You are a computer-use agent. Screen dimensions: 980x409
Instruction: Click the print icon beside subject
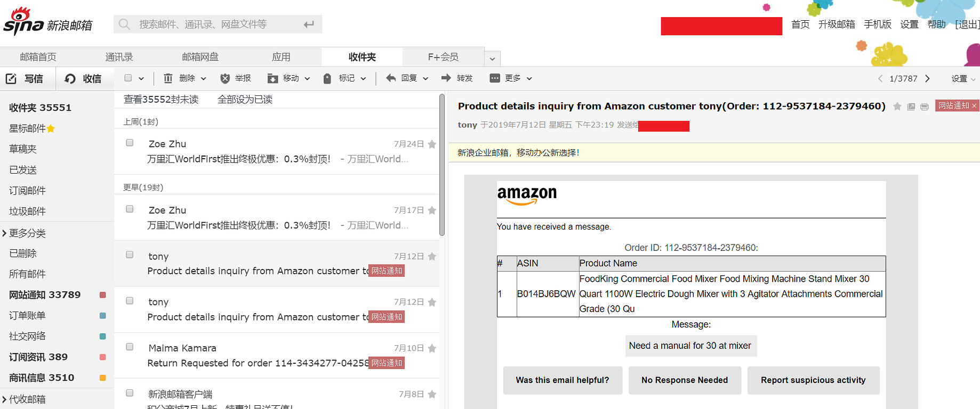pyautogui.click(x=925, y=107)
